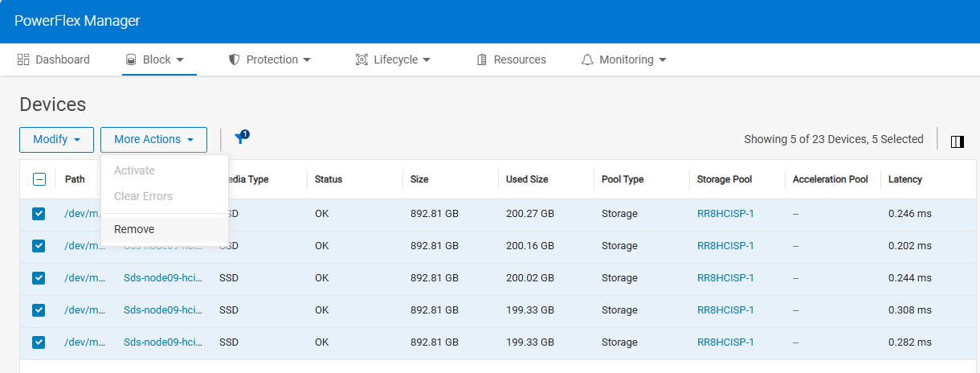
Task: Collapse the More Actions dropdown
Action: (x=153, y=139)
